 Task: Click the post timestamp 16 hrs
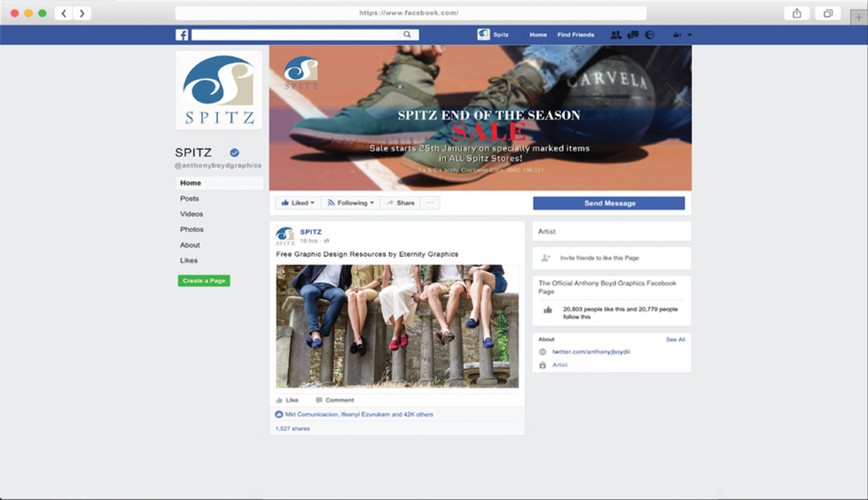(309, 241)
